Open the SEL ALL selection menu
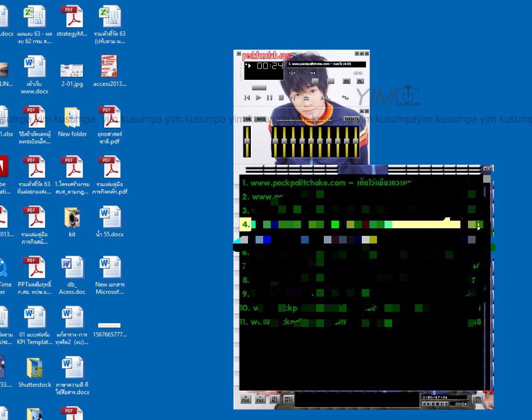The width and height of the screenshot is (532, 420). [275, 399]
